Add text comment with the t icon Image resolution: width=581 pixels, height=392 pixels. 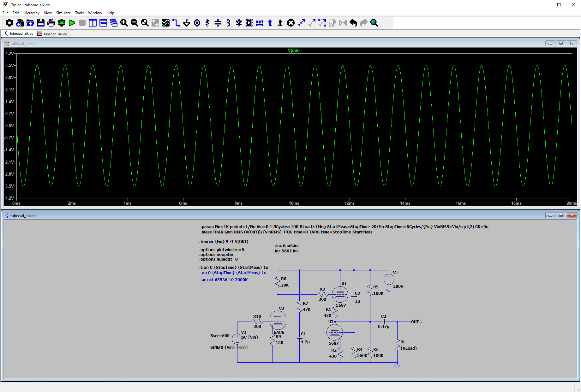click(x=270, y=23)
